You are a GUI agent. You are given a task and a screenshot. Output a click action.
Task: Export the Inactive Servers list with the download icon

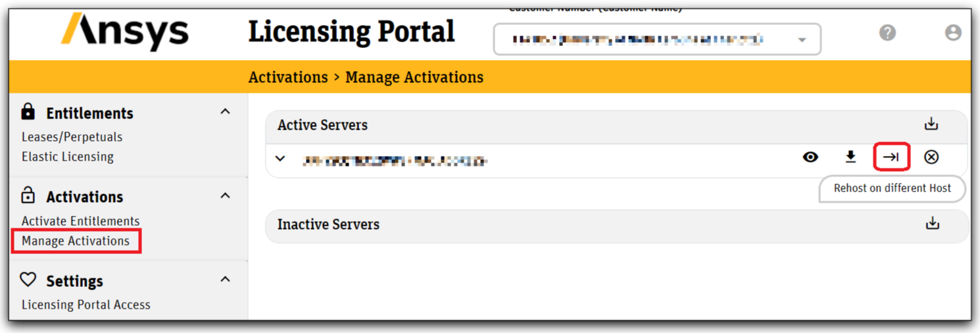932,224
